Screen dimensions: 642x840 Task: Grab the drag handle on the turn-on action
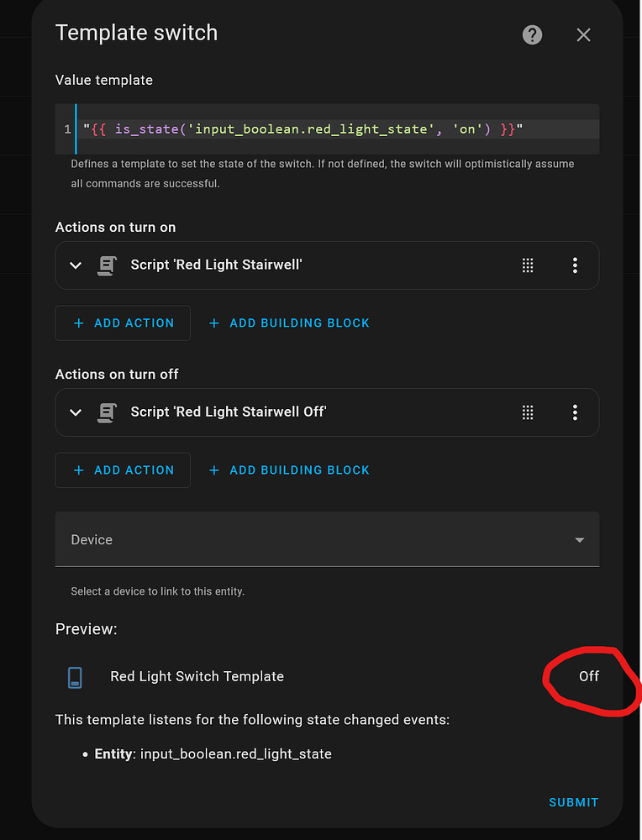point(528,265)
